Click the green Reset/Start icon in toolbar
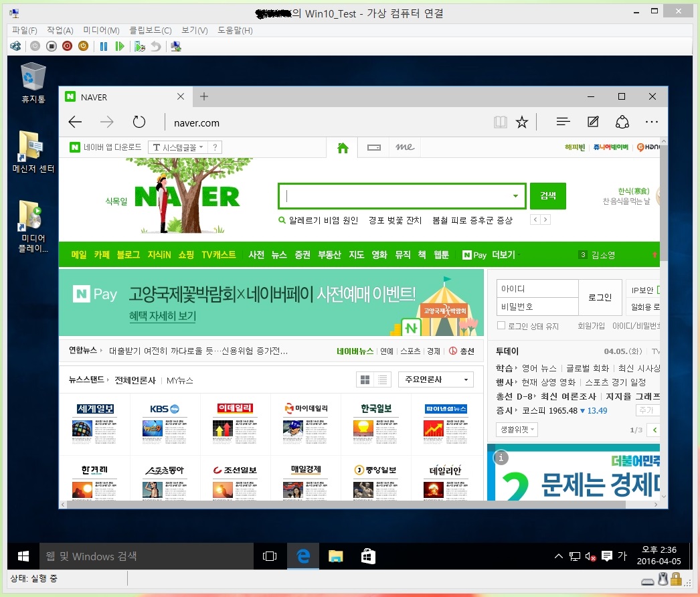 [x=119, y=46]
